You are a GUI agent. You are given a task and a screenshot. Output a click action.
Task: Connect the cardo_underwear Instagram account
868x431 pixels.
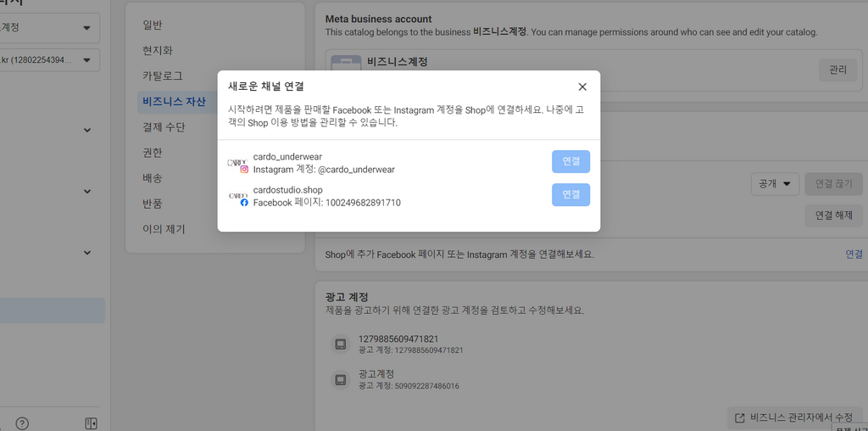(x=570, y=162)
